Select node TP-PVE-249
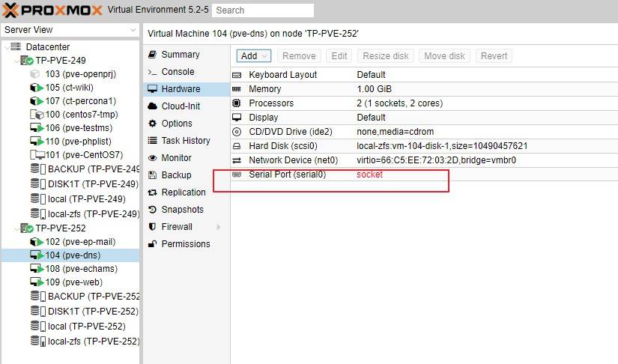Screen dimensions: 618x364 (x=61, y=60)
